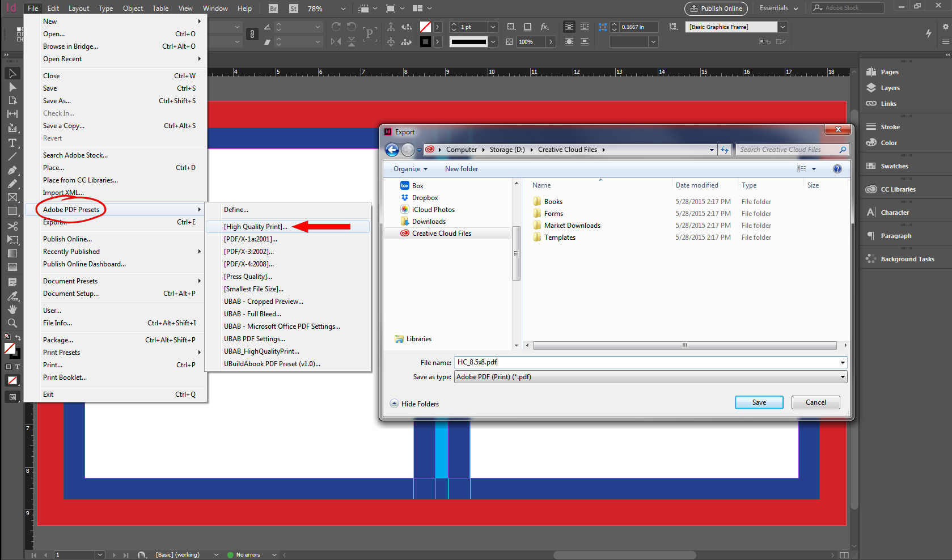
Task: Select the Eyedropper tool
Action: click(x=12, y=296)
